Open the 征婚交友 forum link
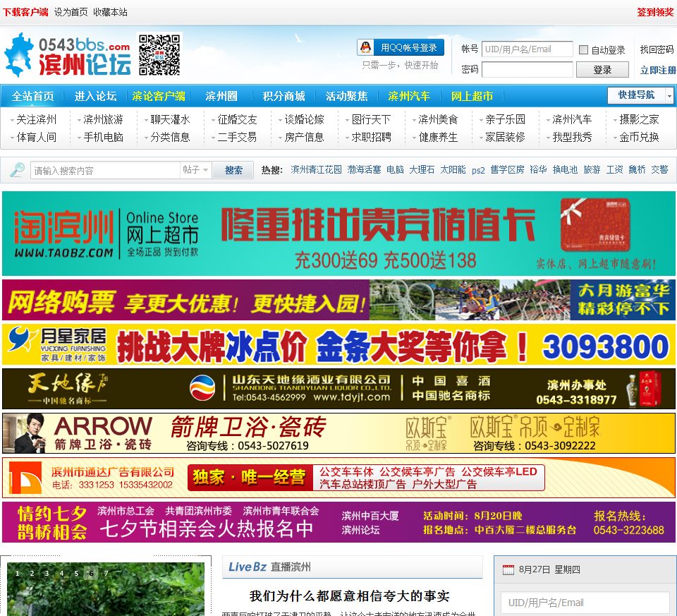The height and width of the screenshot is (616, 677). click(237, 119)
